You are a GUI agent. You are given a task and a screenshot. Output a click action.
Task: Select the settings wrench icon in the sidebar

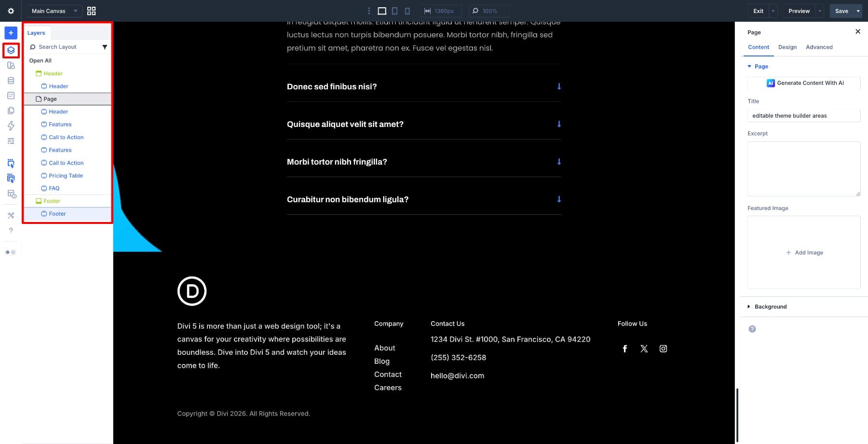tap(11, 215)
